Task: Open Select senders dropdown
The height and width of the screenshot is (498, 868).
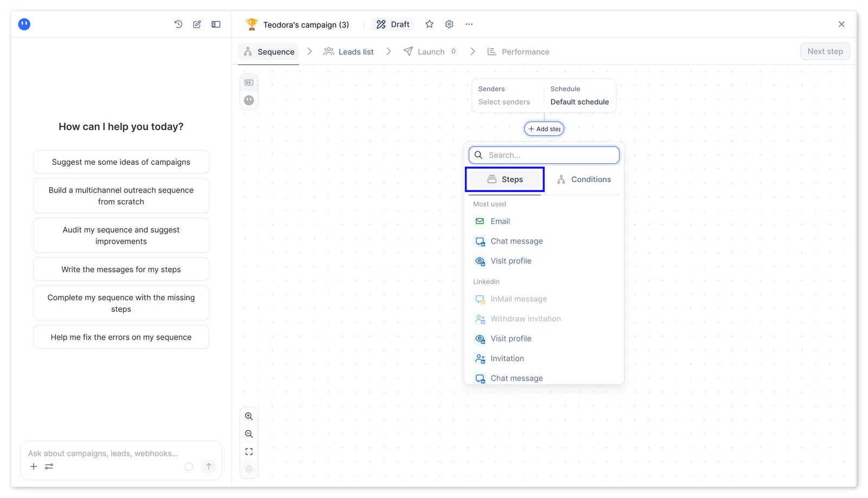Action: (x=505, y=102)
